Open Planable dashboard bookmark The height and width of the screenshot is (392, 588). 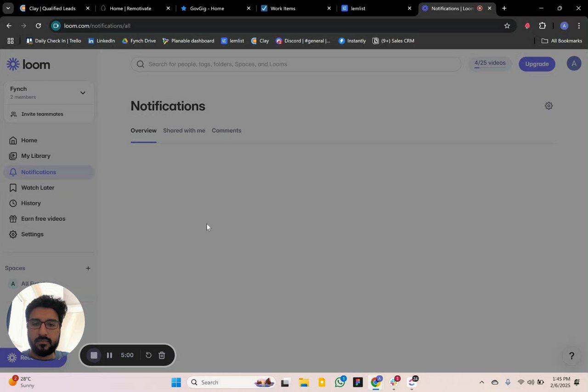tap(188, 41)
